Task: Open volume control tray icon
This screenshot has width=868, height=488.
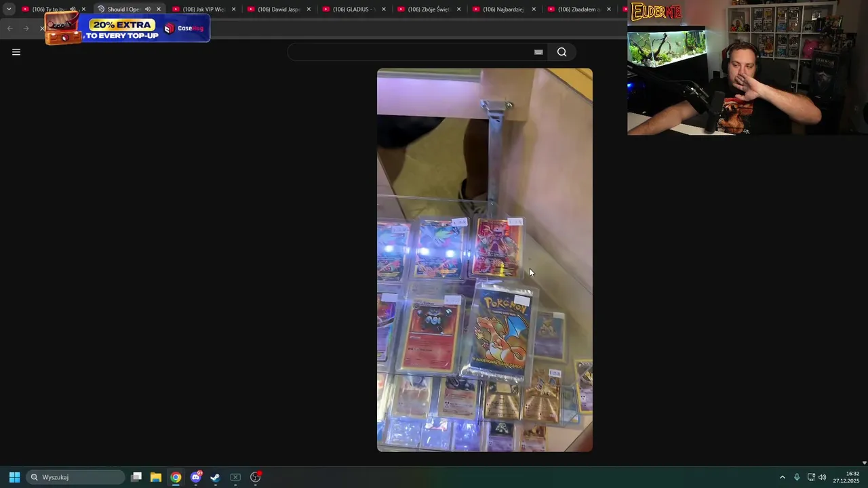Action: pos(823,477)
